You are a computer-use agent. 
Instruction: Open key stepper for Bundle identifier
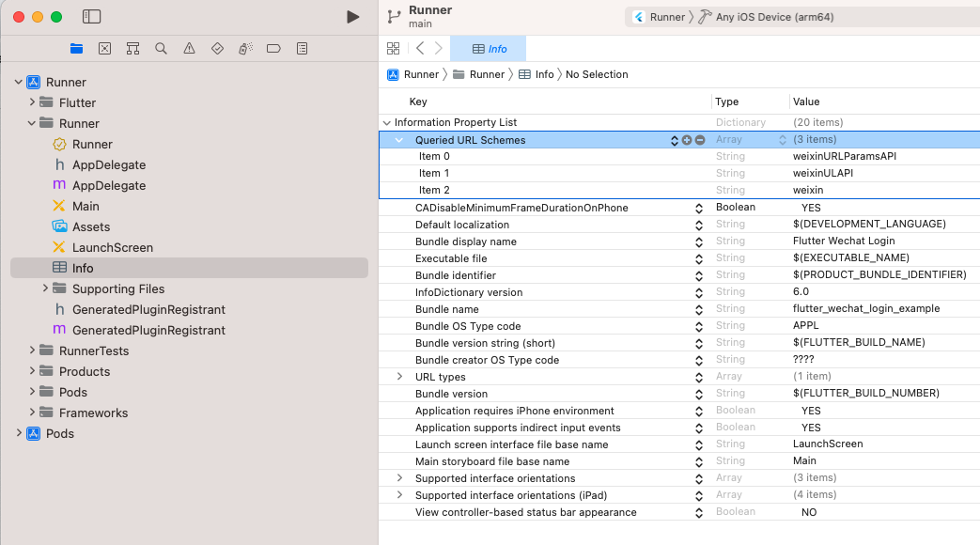[x=699, y=275]
